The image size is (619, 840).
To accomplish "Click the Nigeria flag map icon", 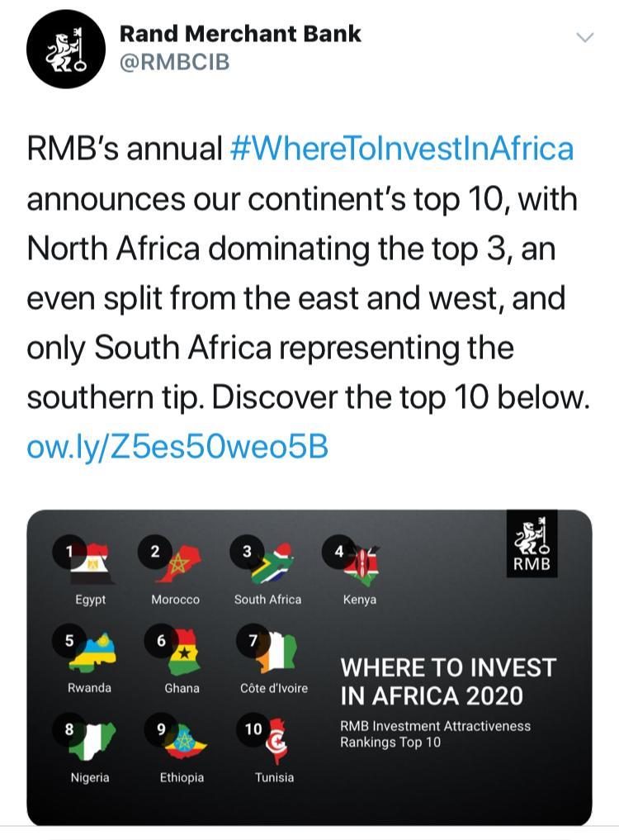I will (95, 741).
